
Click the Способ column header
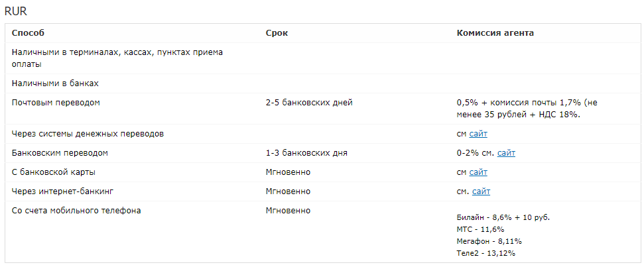click(28, 33)
